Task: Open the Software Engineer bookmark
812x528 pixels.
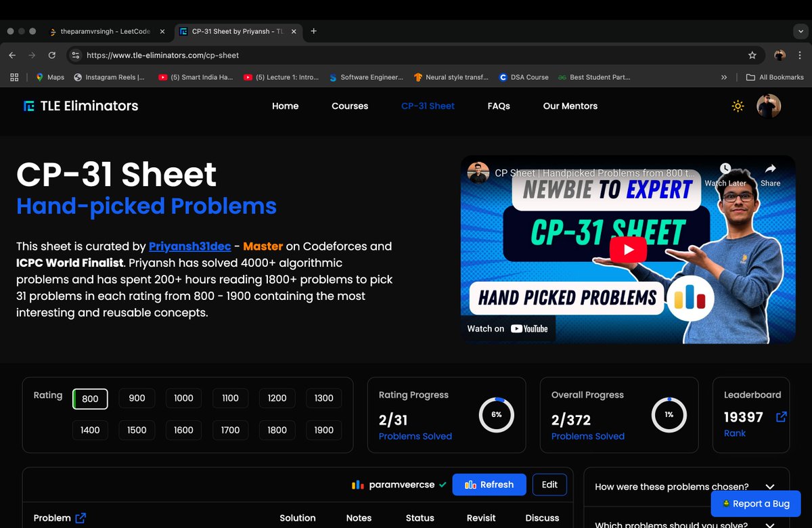Action: pos(366,77)
